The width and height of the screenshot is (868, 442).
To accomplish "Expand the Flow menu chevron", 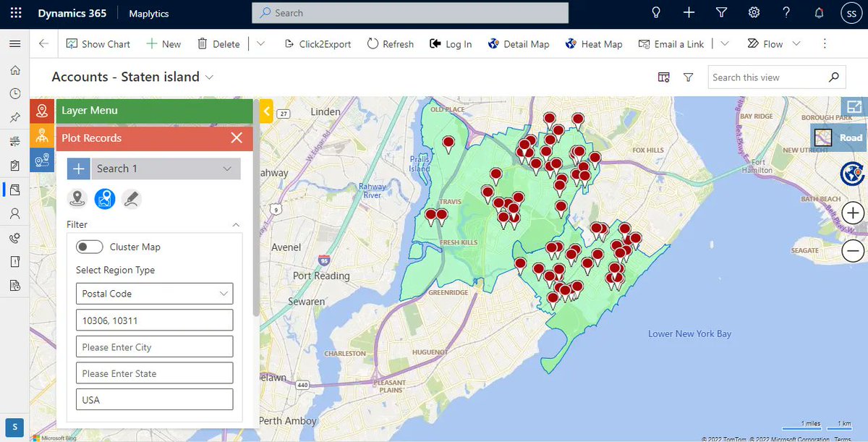I will (796, 44).
